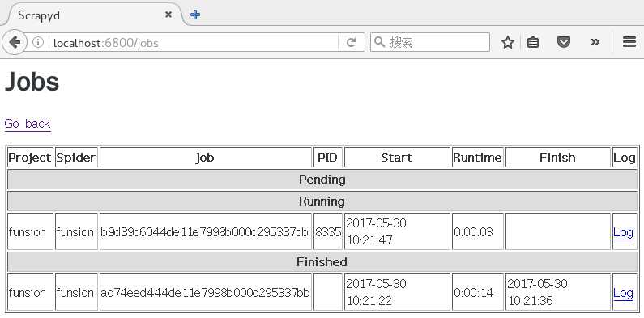Save page to Pocket icon
The height and width of the screenshot is (318, 644).
pos(564,42)
